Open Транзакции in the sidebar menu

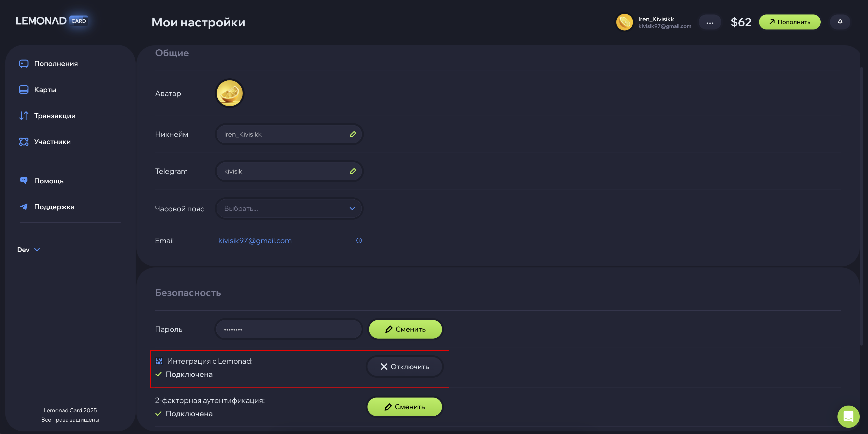tap(55, 116)
